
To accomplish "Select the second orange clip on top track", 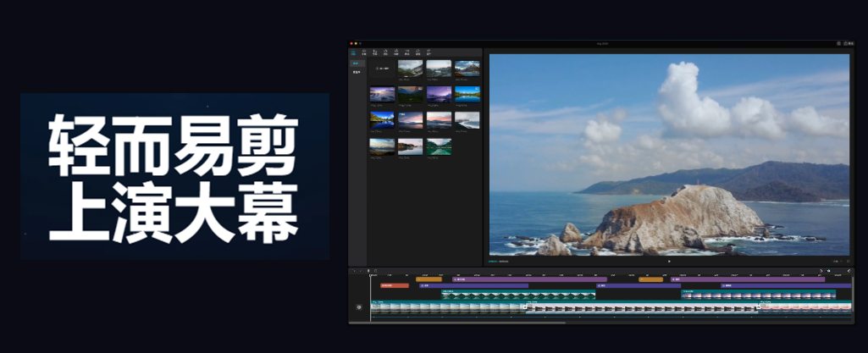I will coord(650,279).
